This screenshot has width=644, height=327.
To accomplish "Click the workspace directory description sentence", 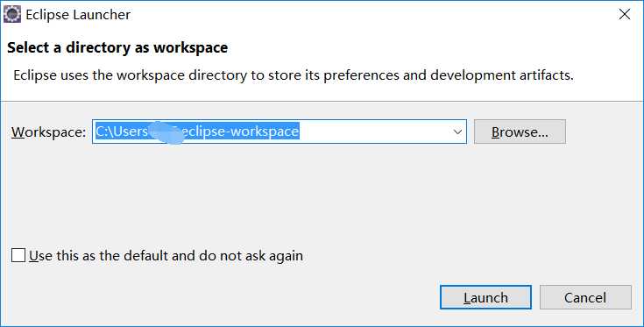I will (294, 75).
